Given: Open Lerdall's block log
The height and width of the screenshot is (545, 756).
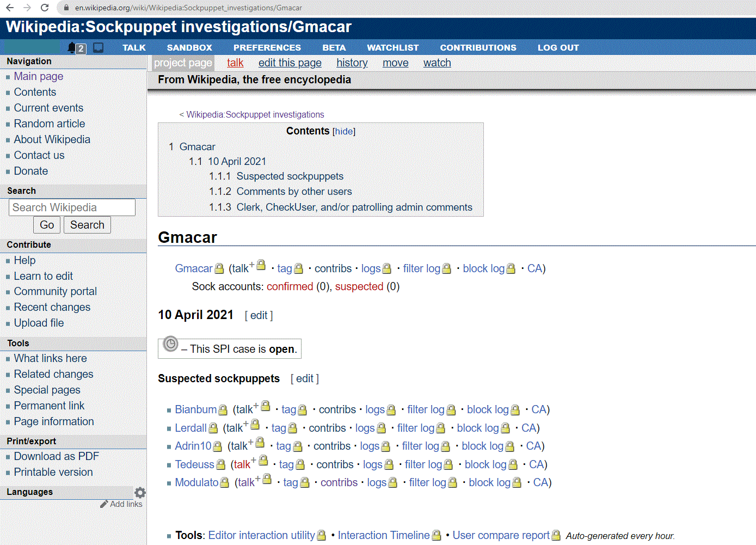Looking at the screenshot, I should coord(478,428).
